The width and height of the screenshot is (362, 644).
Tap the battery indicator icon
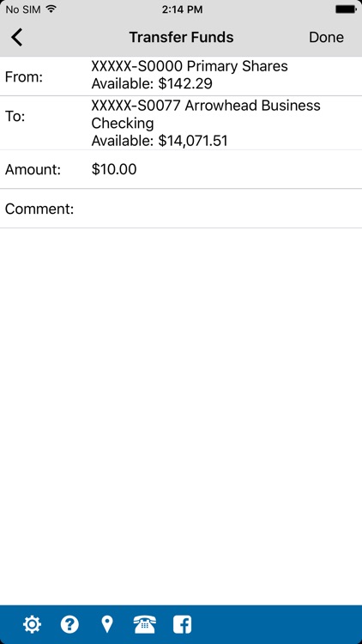[346, 9]
